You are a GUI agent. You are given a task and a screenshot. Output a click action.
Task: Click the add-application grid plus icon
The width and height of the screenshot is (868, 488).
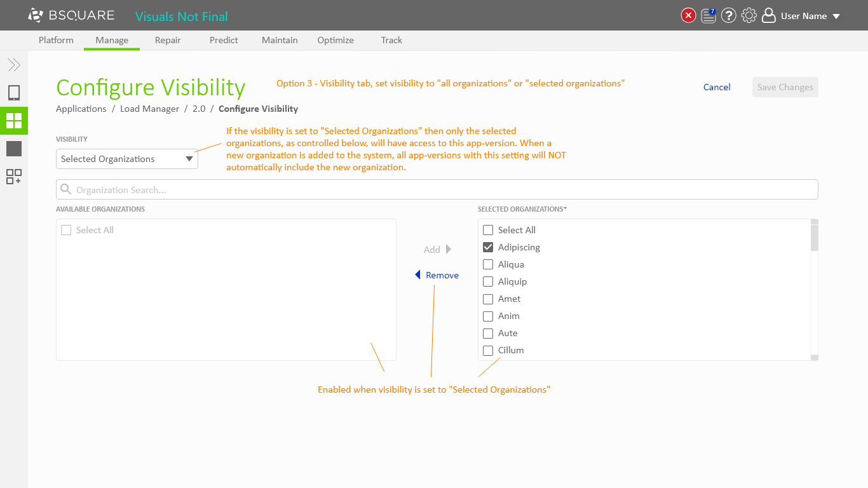pyautogui.click(x=14, y=177)
